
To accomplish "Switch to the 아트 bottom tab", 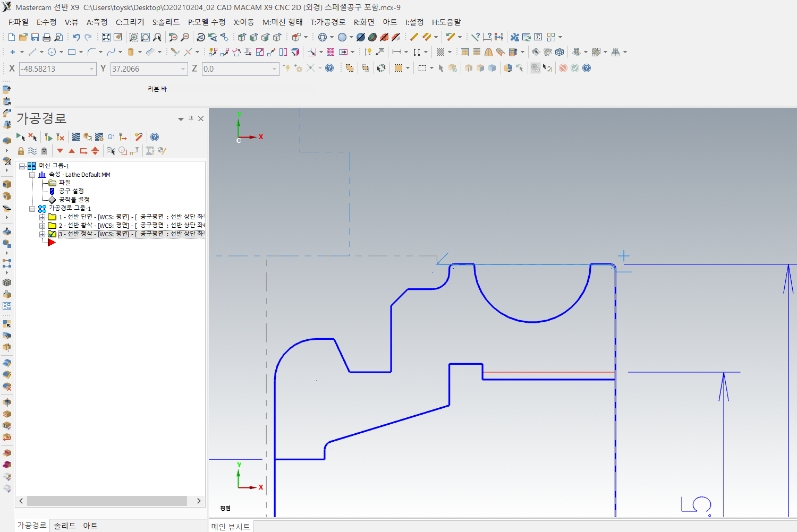I will [x=90, y=526].
